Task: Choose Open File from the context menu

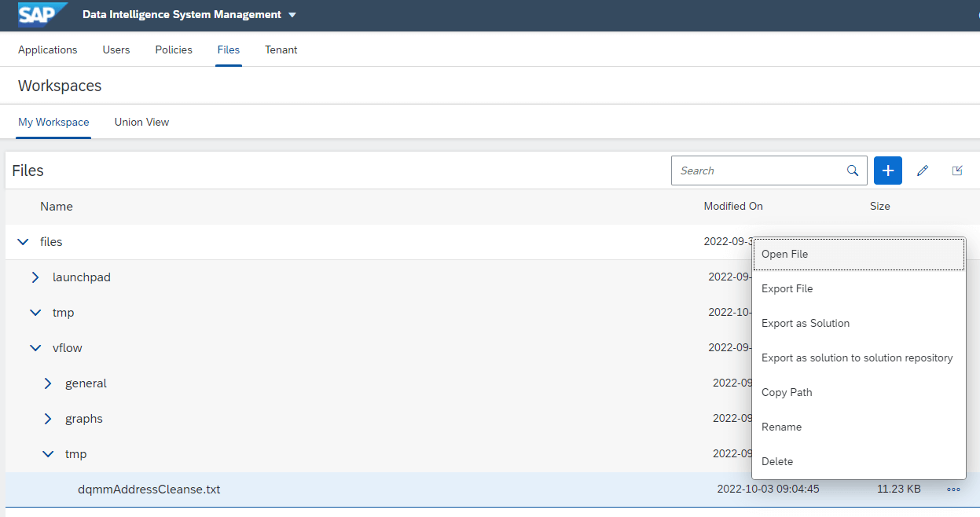Action: 858,254
